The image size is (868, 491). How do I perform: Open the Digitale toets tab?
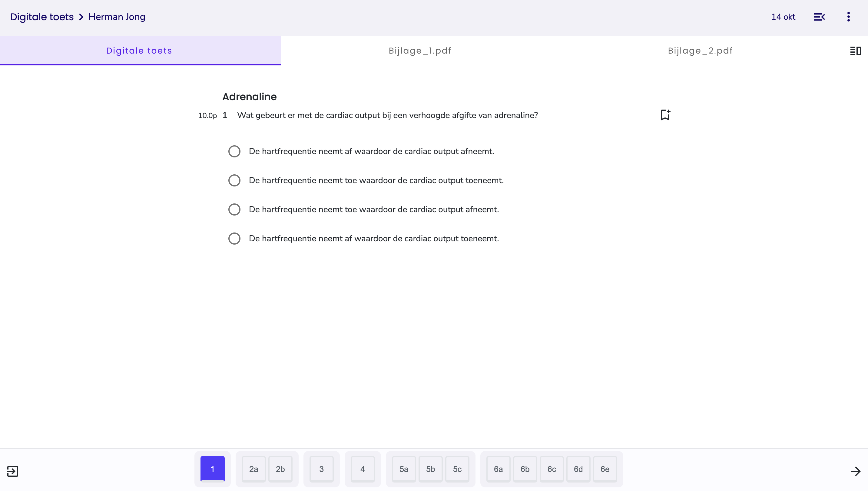click(139, 51)
